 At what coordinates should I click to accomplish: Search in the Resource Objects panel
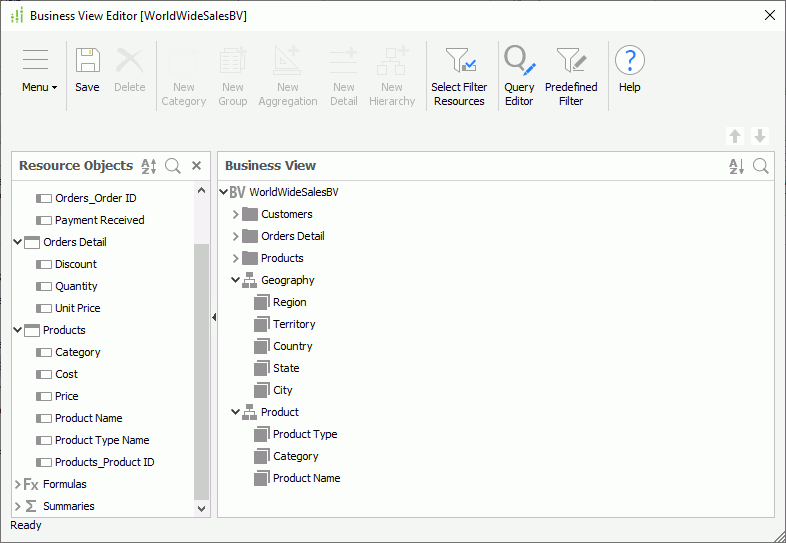(x=173, y=166)
